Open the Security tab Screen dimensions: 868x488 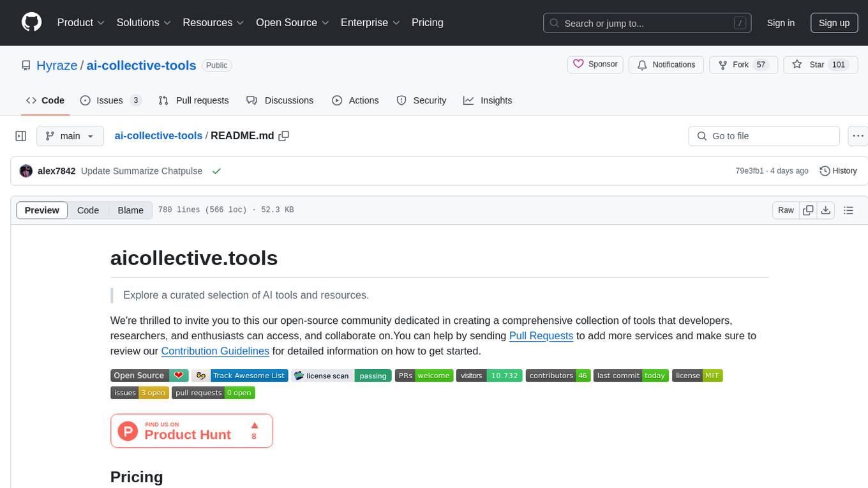(x=421, y=100)
